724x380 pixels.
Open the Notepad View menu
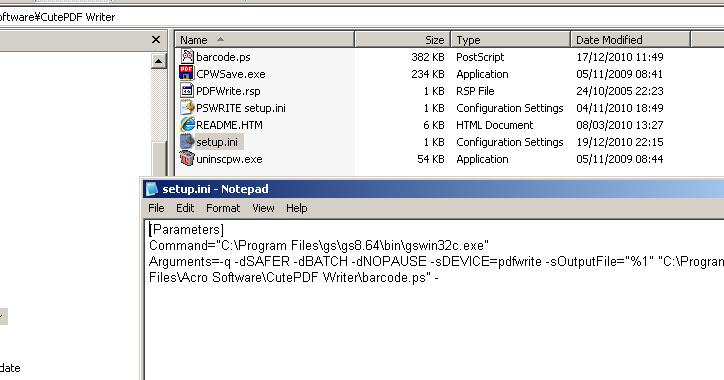263,208
